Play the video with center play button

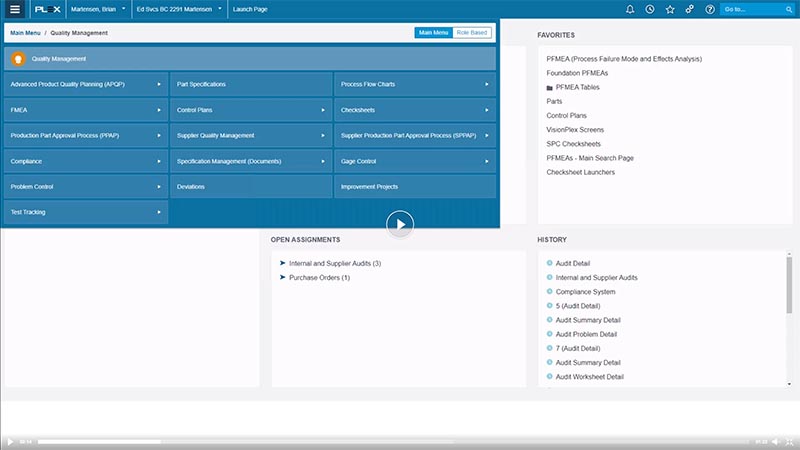(x=400, y=224)
